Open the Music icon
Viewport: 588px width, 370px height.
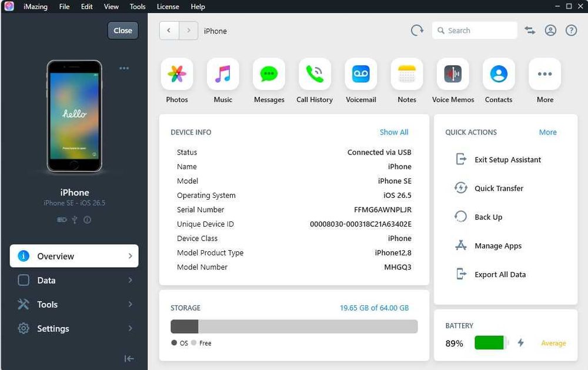[223, 74]
